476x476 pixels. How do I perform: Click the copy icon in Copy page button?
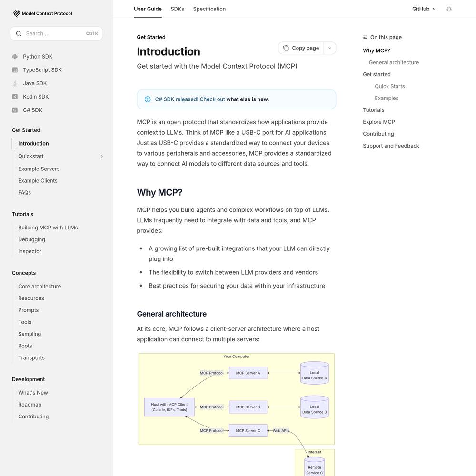pos(286,48)
